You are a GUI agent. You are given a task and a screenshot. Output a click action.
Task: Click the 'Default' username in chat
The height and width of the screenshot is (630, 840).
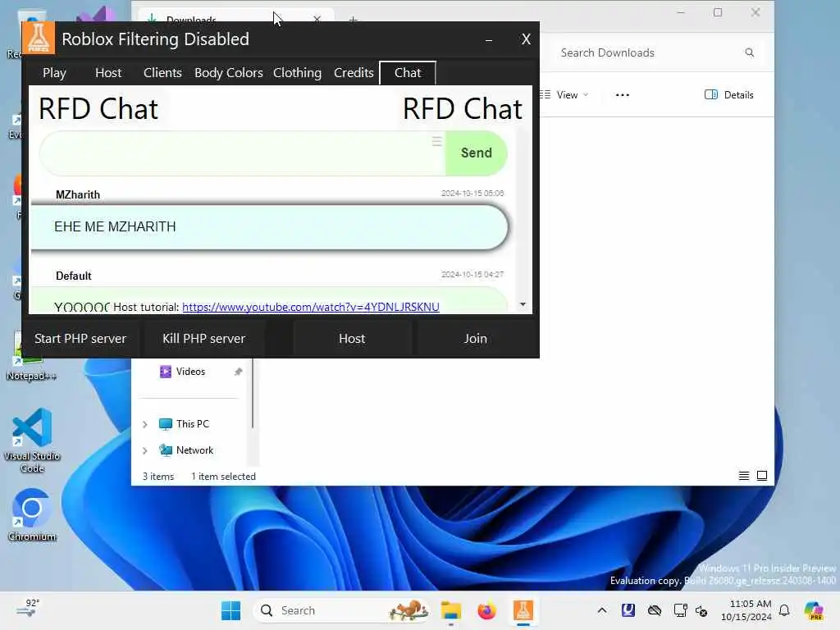click(x=73, y=276)
